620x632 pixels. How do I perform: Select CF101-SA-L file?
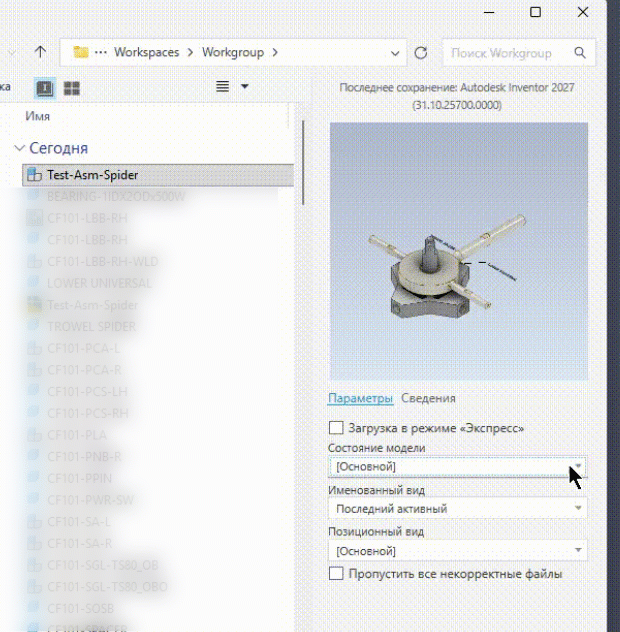[79, 522]
